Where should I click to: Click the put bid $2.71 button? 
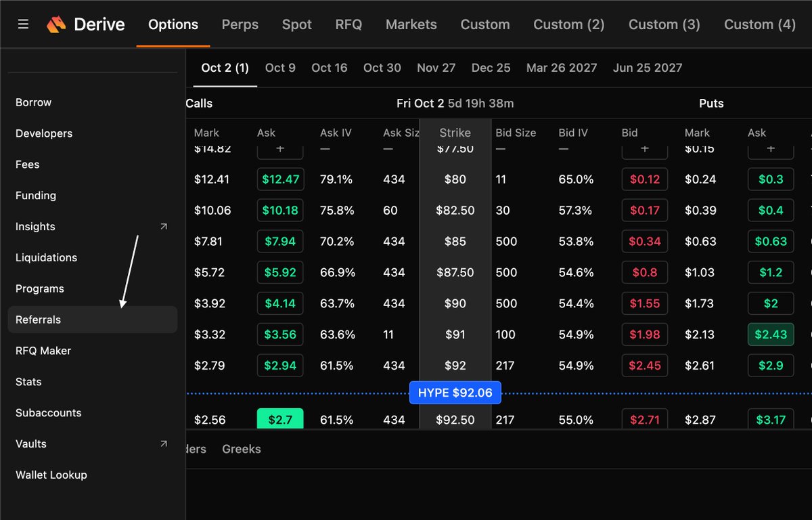pyautogui.click(x=645, y=419)
